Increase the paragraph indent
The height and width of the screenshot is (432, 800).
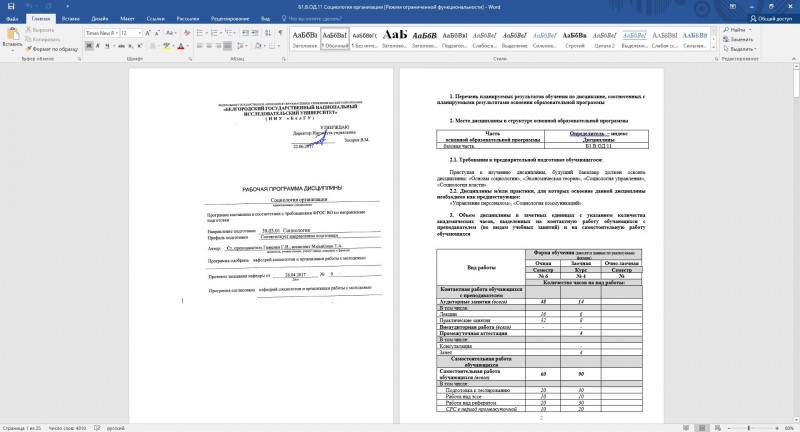255,33
